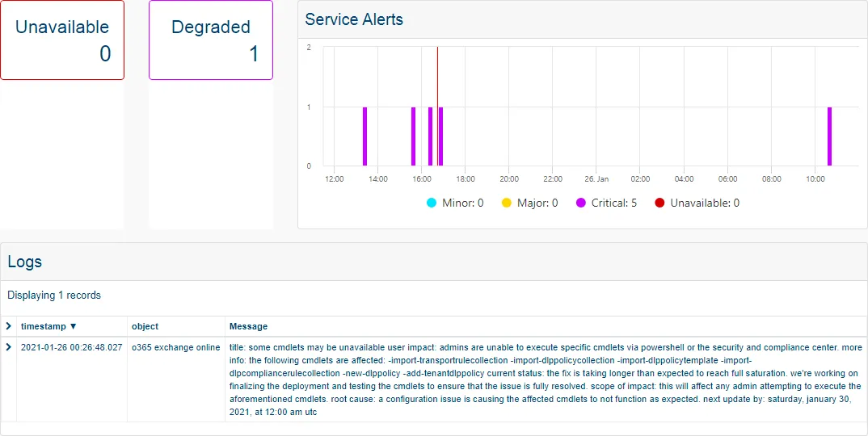The height and width of the screenshot is (436, 868).
Task: Click the 12:00 axis label
Action: point(334,179)
